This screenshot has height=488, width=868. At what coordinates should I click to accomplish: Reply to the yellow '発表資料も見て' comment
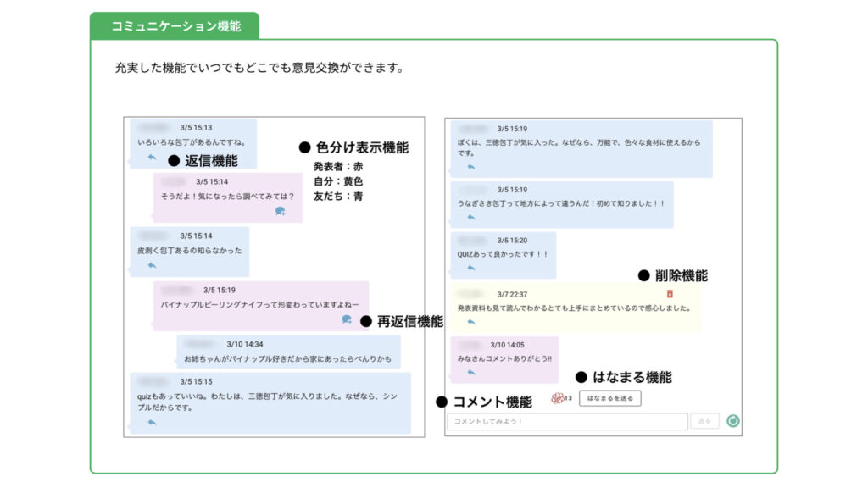point(471,322)
